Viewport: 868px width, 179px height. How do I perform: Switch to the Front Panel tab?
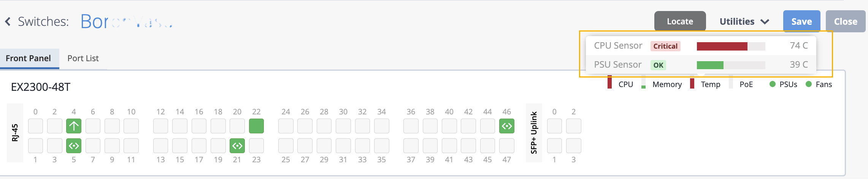(28, 59)
